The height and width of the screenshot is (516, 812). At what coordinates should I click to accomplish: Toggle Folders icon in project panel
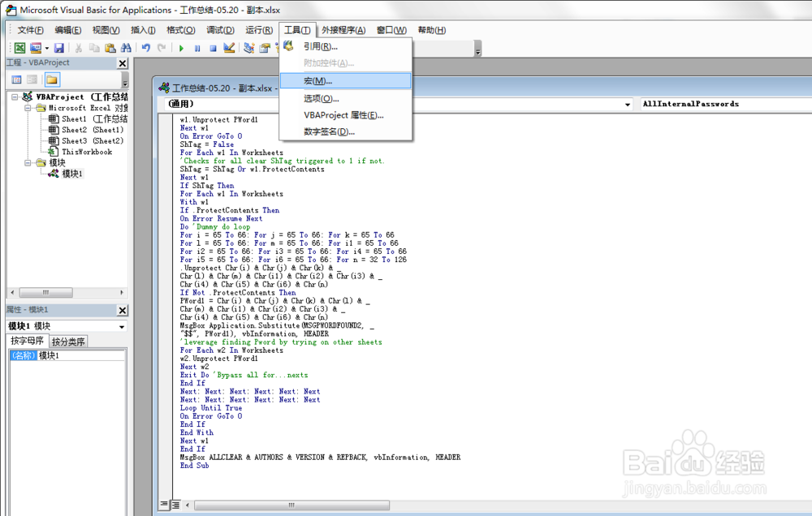52,80
